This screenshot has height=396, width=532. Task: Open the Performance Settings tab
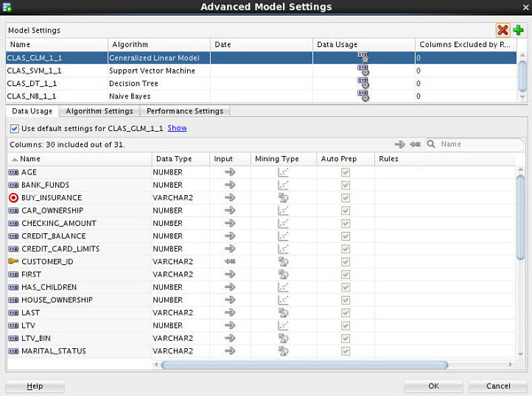pos(185,112)
